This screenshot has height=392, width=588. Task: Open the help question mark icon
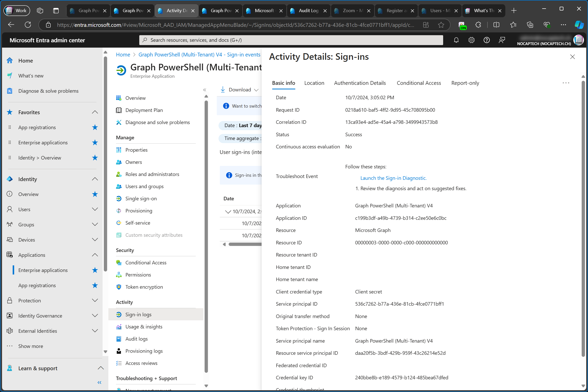pos(486,40)
